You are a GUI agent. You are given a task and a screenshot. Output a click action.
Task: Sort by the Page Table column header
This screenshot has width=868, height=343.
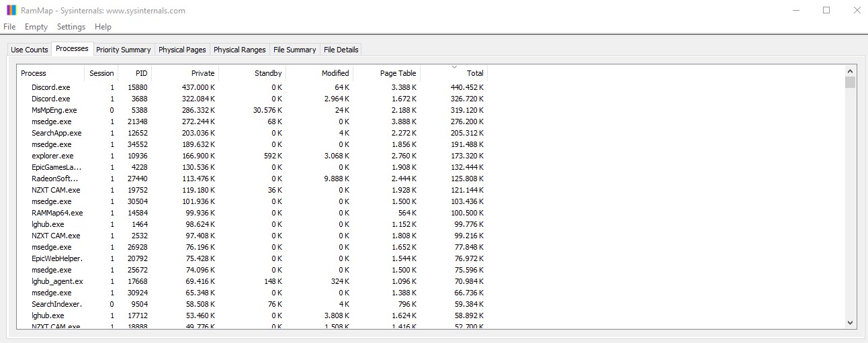point(387,73)
